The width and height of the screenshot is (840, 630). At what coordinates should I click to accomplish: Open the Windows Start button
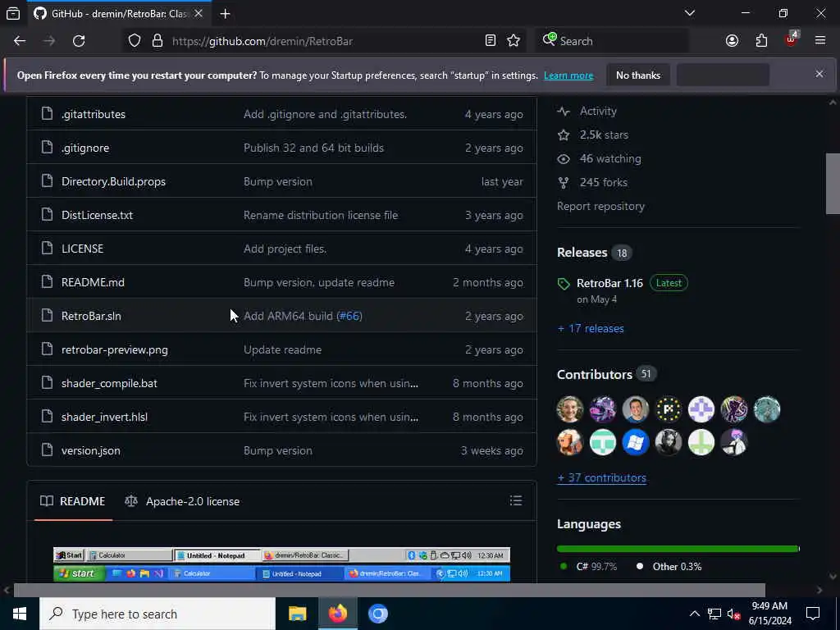pyautogui.click(x=20, y=614)
